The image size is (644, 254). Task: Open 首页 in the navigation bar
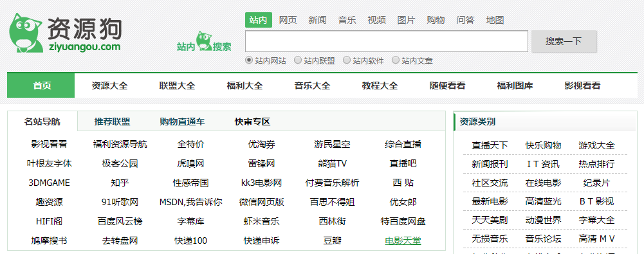click(41, 86)
